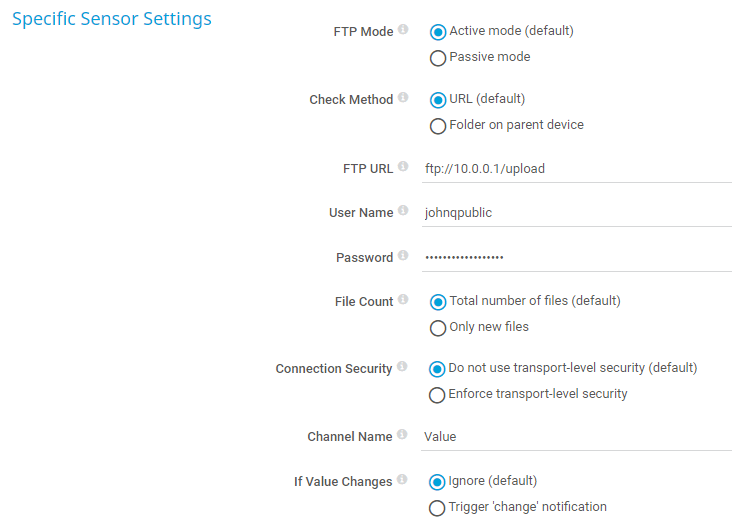Click the info icon next to If Value Changes

[x=402, y=480]
